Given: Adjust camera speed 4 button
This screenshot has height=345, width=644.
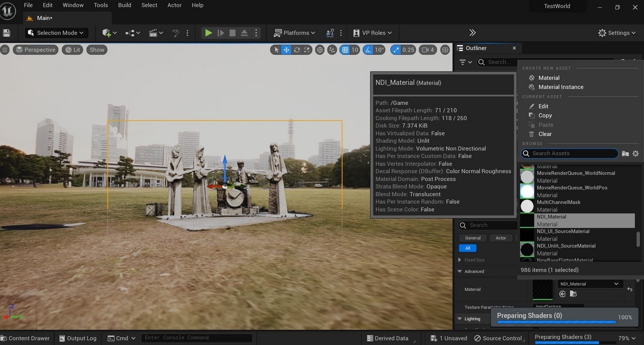Looking at the screenshot, I should click(428, 50).
